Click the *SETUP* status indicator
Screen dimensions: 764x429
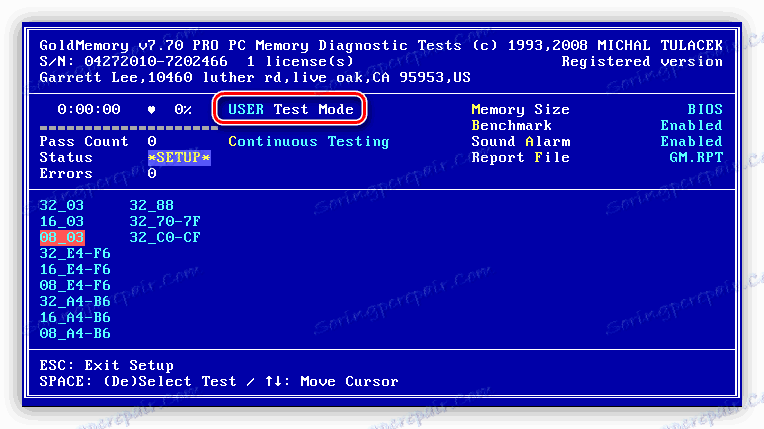(x=179, y=157)
